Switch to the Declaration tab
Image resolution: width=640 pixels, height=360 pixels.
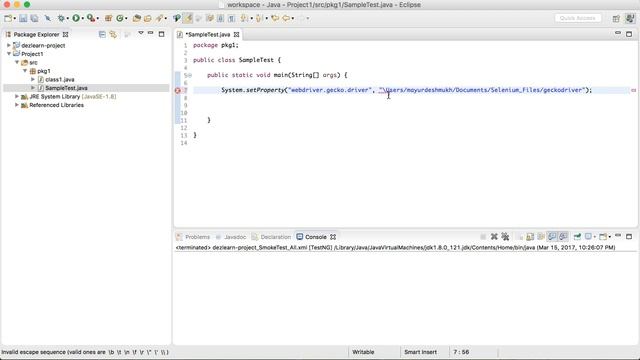point(271,237)
